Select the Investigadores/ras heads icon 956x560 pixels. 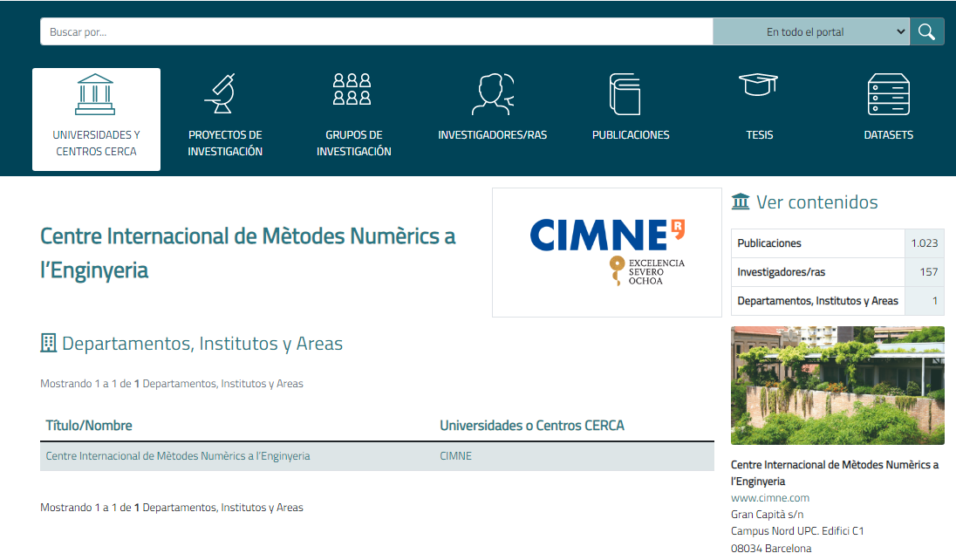[x=492, y=94]
